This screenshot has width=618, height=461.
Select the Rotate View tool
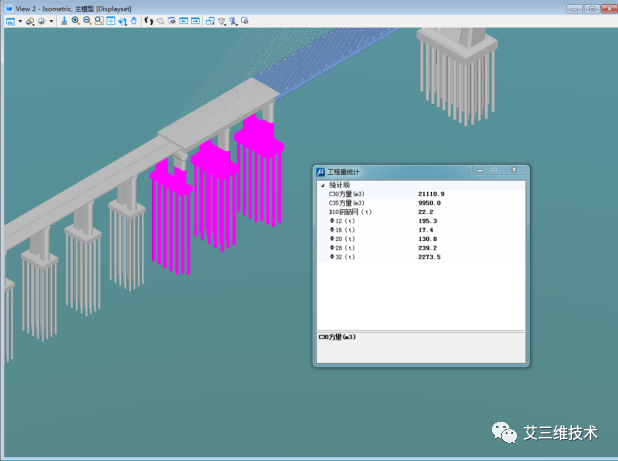pyautogui.click(x=122, y=20)
